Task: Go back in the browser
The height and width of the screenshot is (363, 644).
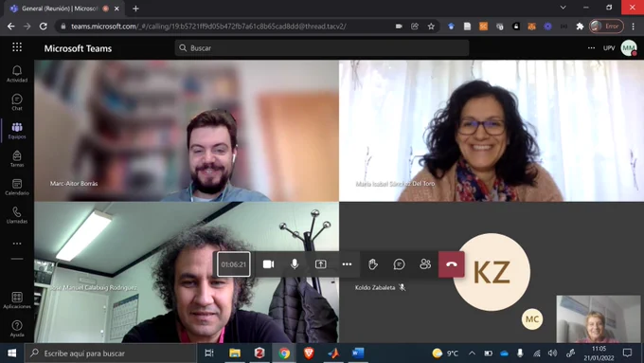Action: point(11,27)
